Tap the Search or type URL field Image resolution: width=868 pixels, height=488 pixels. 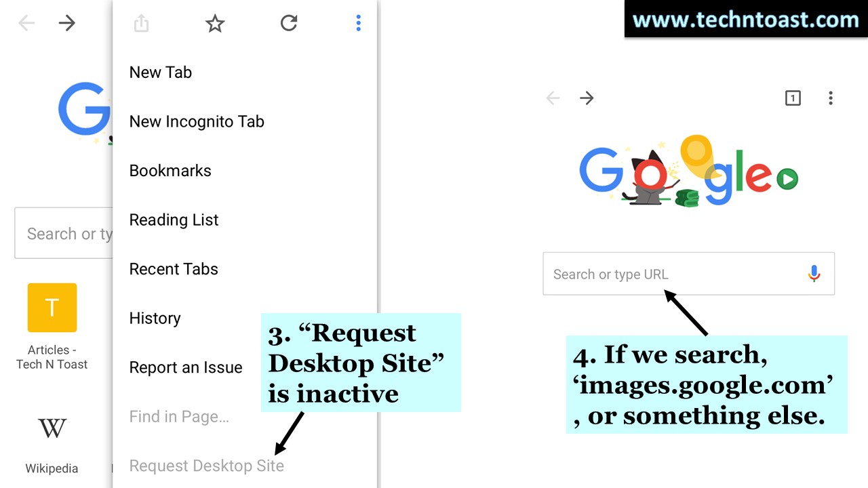(x=678, y=273)
